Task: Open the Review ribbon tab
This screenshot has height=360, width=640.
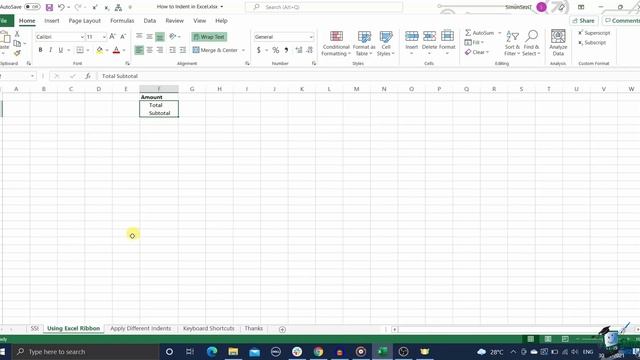Action: click(174, 20)
